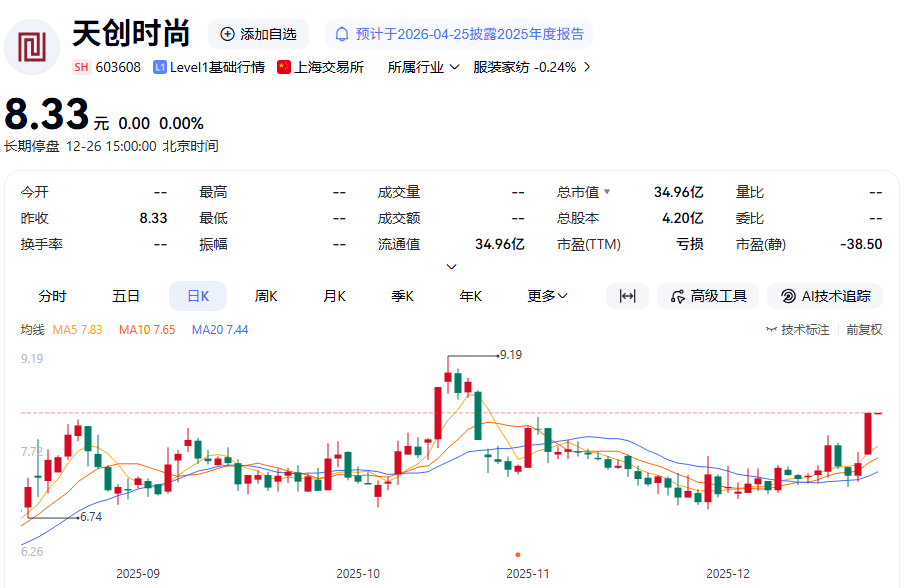Switch to the 分时 tab

[x=54, y=296]
